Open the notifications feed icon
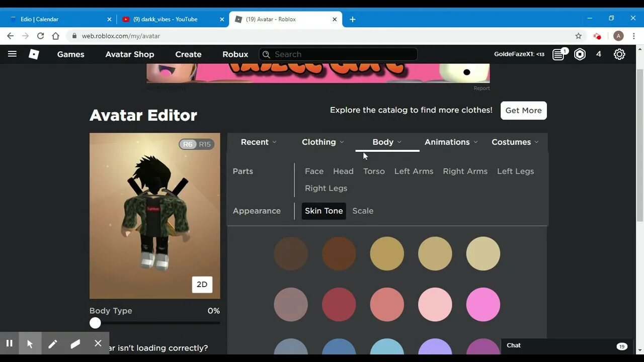 (558, 54)
